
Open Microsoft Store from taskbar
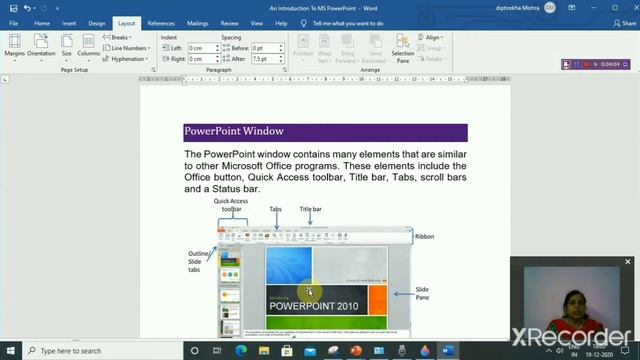(287, 351)
